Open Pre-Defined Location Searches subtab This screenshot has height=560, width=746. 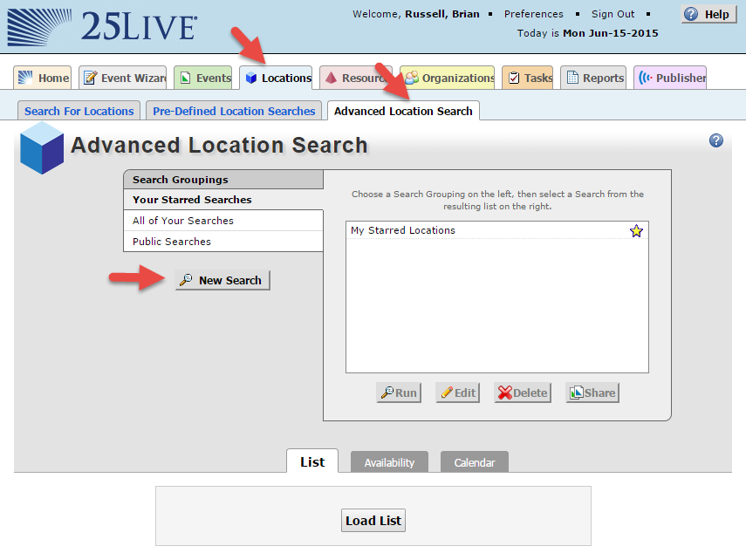pyautogui.click(x=234, y=111)
